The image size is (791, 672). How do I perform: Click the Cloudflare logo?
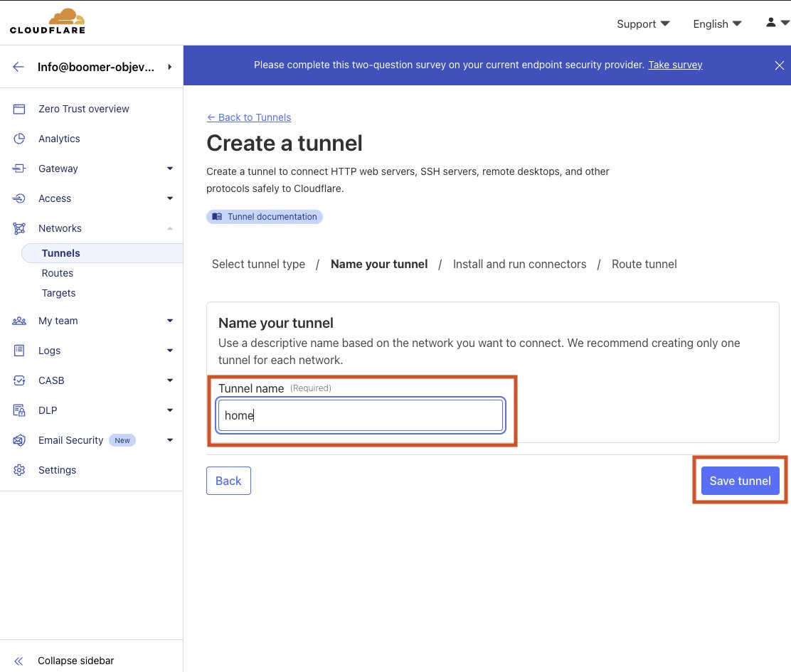[x=47, y=22]
